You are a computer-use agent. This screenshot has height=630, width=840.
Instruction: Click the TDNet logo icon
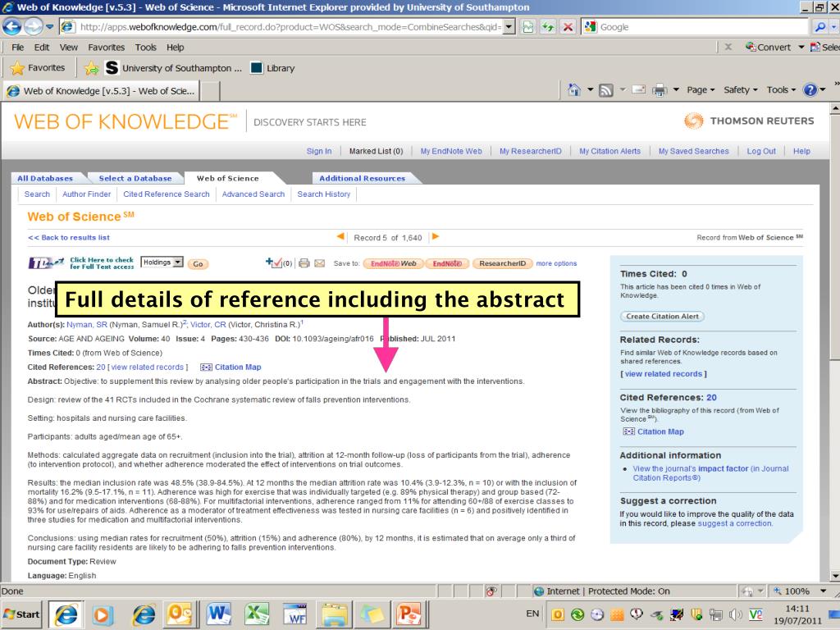(46, 263)
